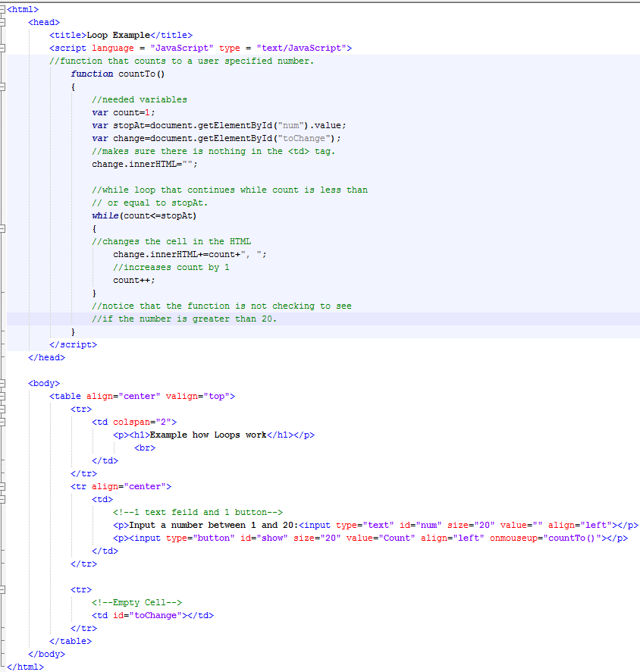Collapse the fold marker of the <tr> above the Empty Cell comment
The height and width of the screenshot is (672, 640).
click(x=2, y=590)
